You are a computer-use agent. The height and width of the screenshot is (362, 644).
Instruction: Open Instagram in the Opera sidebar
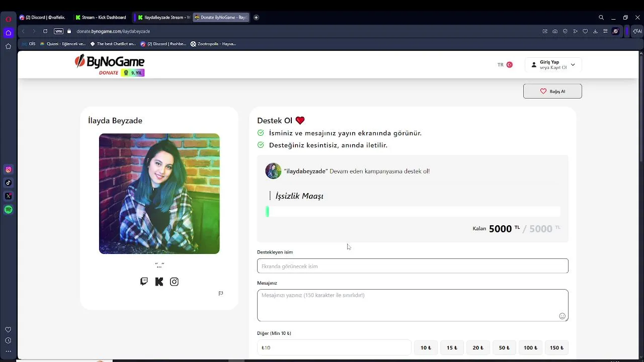click(x=8, y=169)
